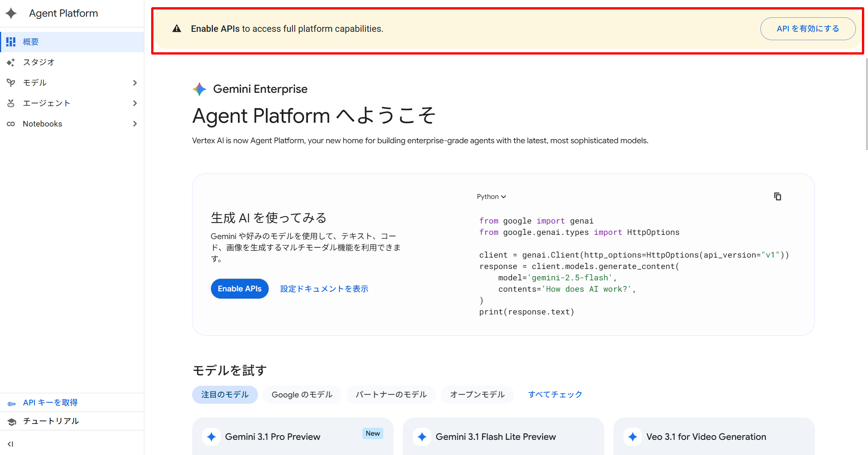The image size is (868, 455).
Task: Click the スタジオ sparkle icon in sidebar
Action: [11, 62]
